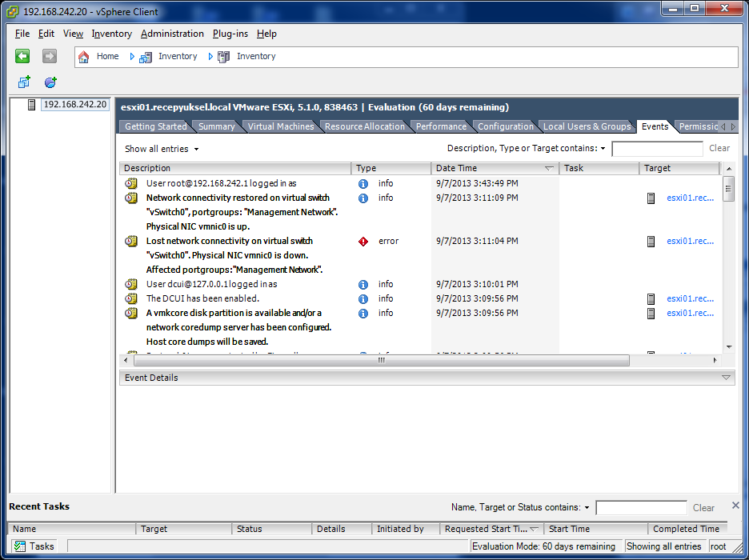
Task: Click the target host icon for the 3:11:04 PM error event
Action: [x=651, y=242]
